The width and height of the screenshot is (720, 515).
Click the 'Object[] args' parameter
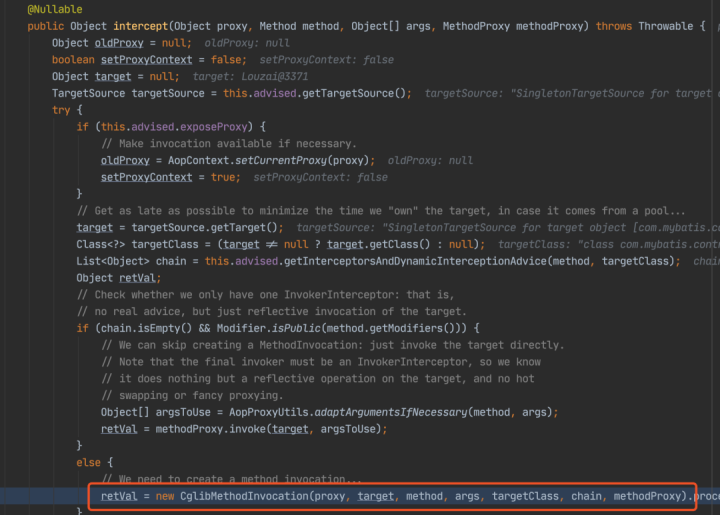[391, 26]
